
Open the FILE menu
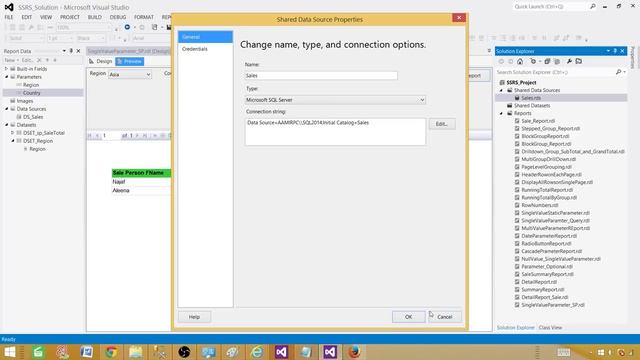(9, 17)
